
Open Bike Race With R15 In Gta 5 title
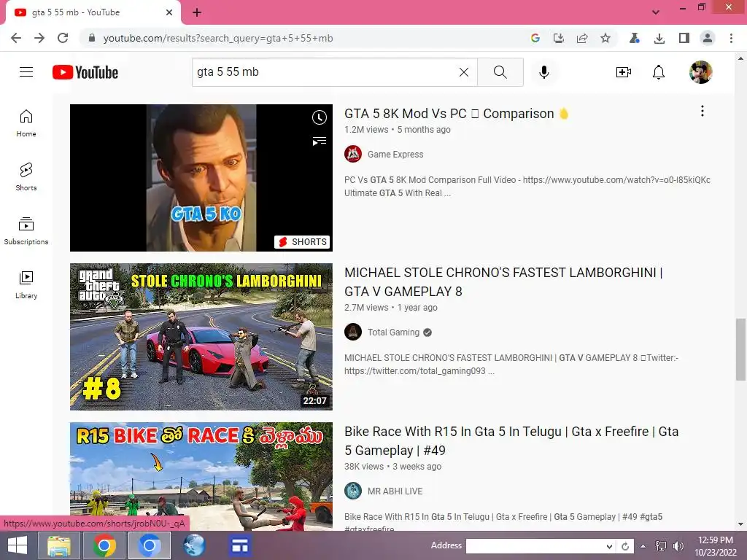tap(511, 441)
